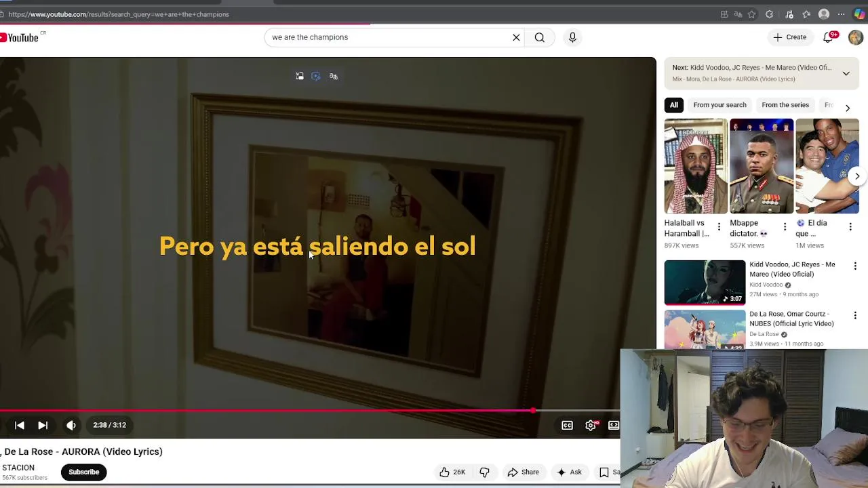The image size is (868, 488).
Task: Dislike the AURORA video
Action: tap(484, 472)
